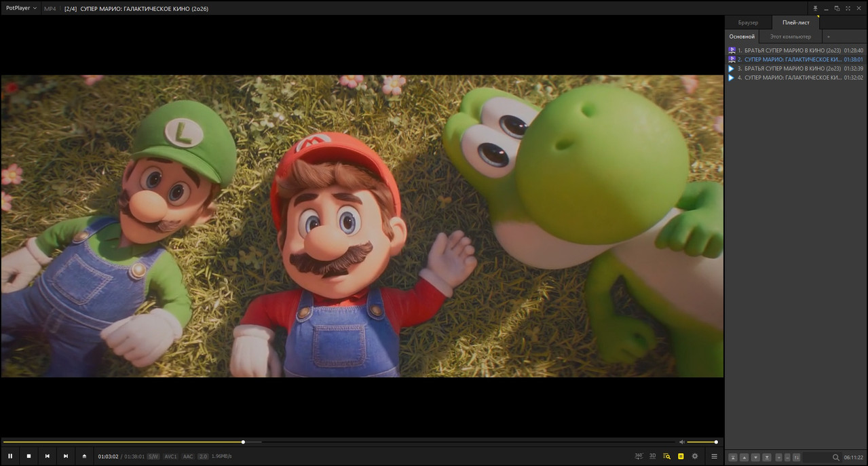
Task: Click the eject/open file icon
Action: [x=84, y=457]
